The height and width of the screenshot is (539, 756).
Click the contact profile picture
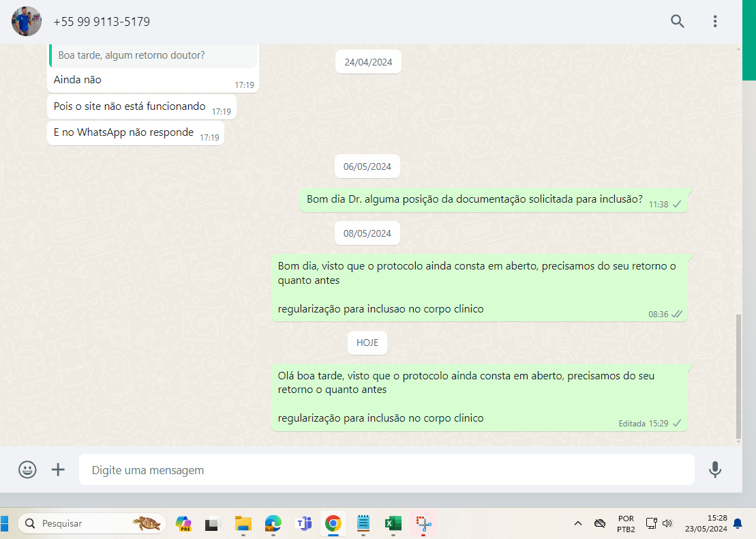coord(26,21)
